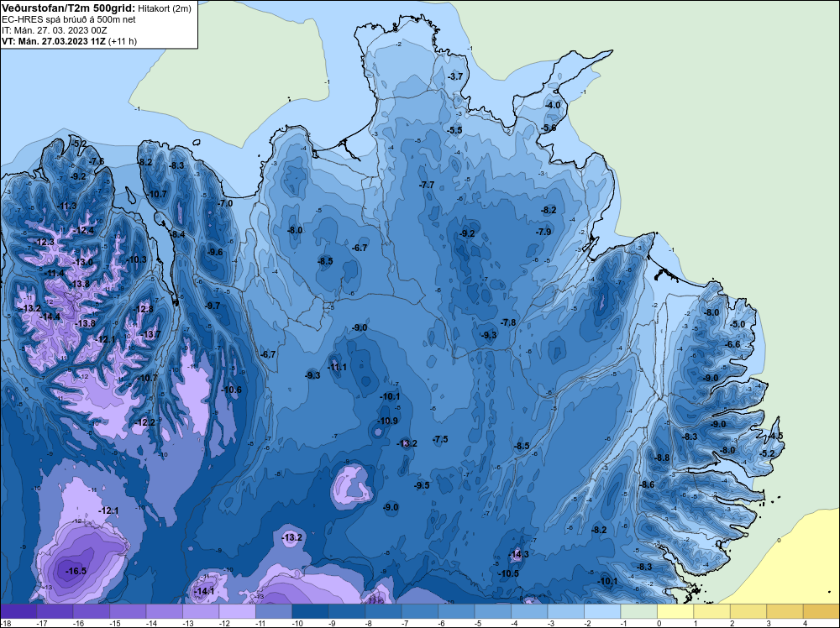Click the pale green swatch between -1 and 0
This screenshot has height=628, width=840.
coord(638,611)
